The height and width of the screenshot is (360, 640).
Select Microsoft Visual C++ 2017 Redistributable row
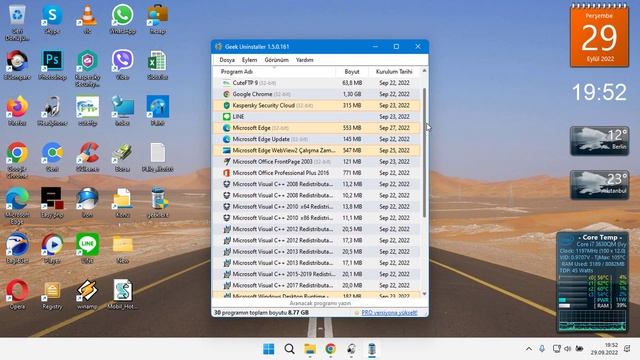click(x=317, y=285)
